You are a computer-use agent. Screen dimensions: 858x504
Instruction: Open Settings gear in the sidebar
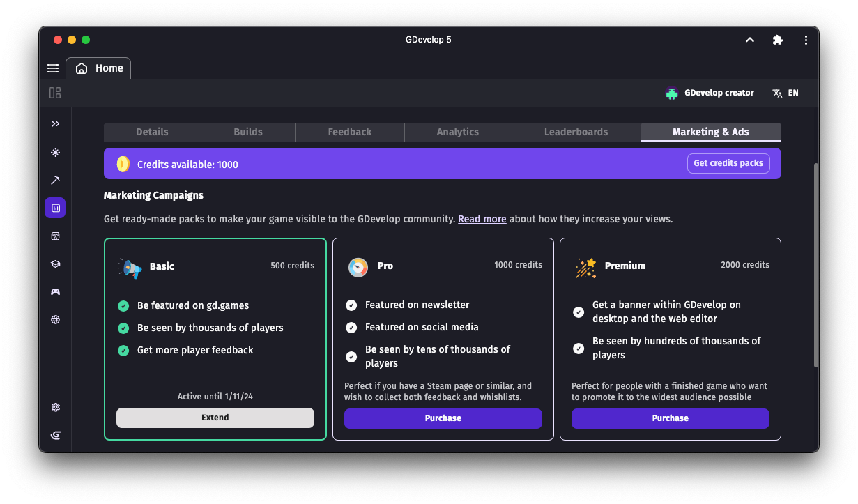56,408
